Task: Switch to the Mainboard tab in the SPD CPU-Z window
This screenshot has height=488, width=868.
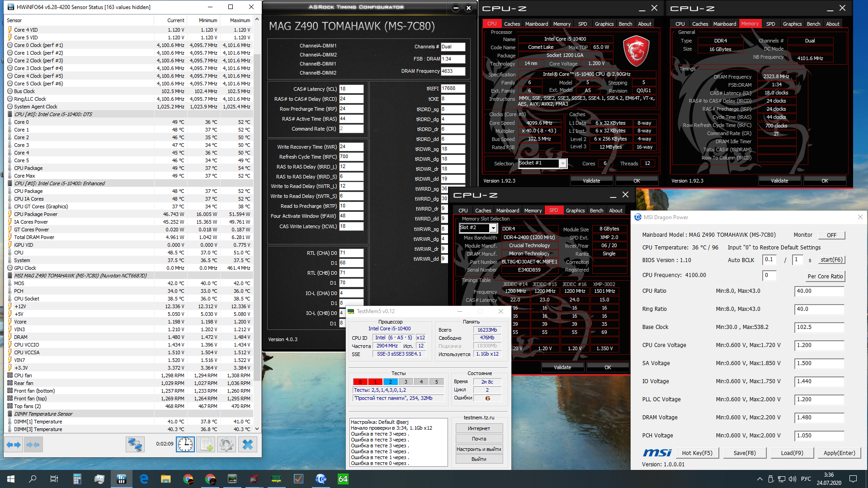Action: point(507,211)
